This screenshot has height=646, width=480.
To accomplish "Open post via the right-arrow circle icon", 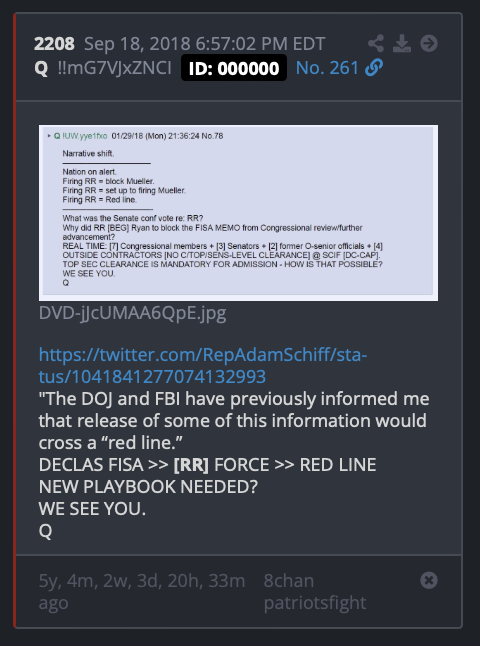I will click(429, 43).
